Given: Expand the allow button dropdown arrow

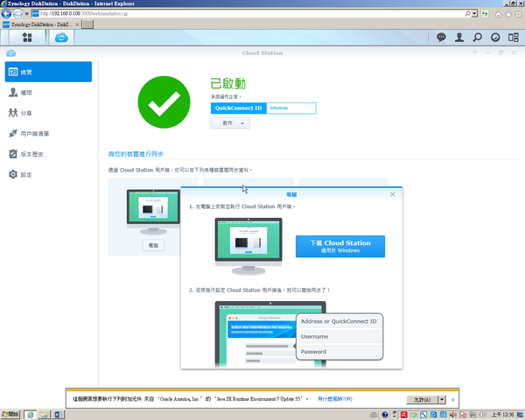Looking at the screenshot, I should pyautogui.click(x=442, y=400).
